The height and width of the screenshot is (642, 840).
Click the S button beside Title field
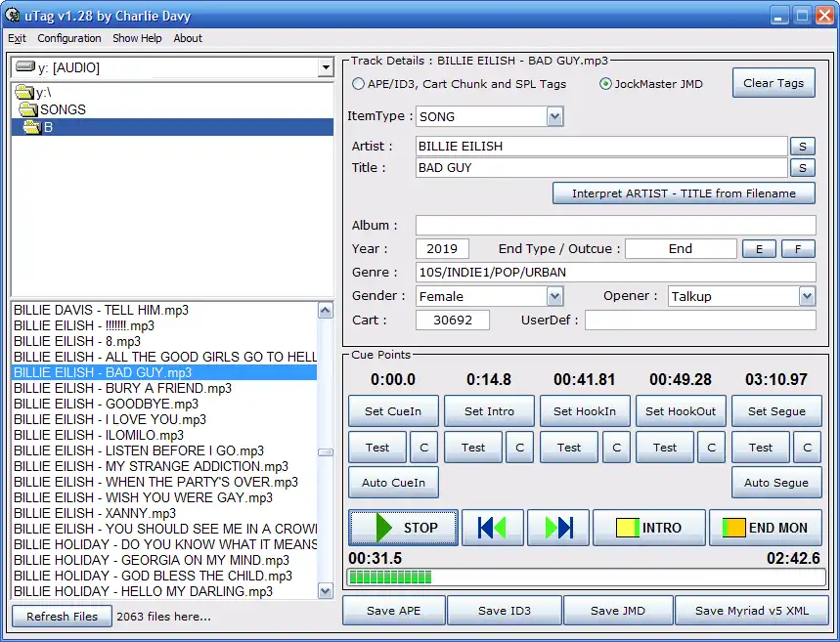802,168
